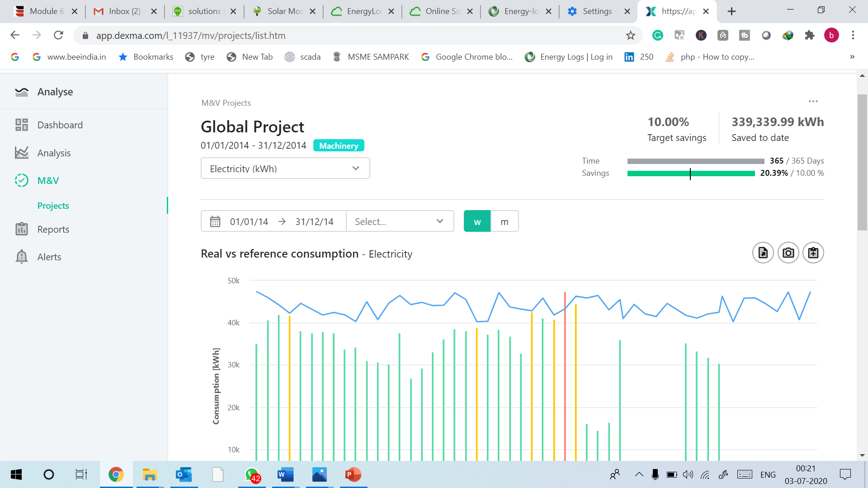Show more bookmarks with the chevron
This screenshot has height=488, width=868.
(852, 57)
